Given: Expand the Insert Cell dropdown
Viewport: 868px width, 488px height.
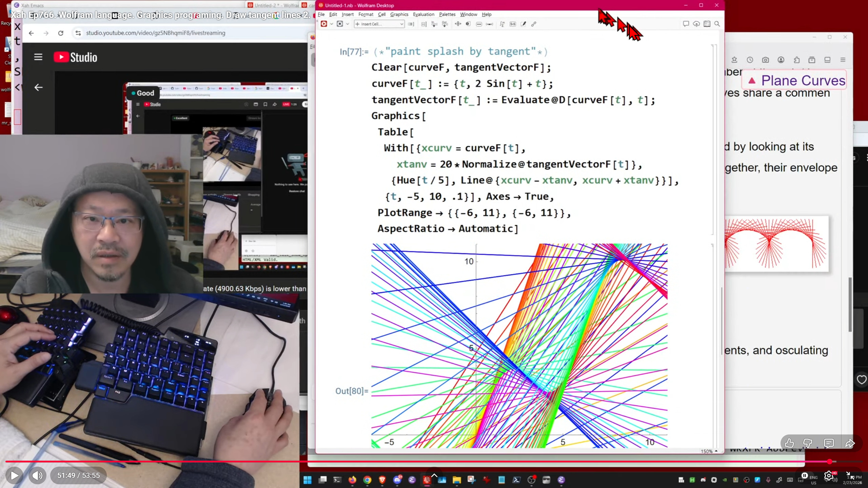Looking at the screenshot, I should (x=401, y=24).
